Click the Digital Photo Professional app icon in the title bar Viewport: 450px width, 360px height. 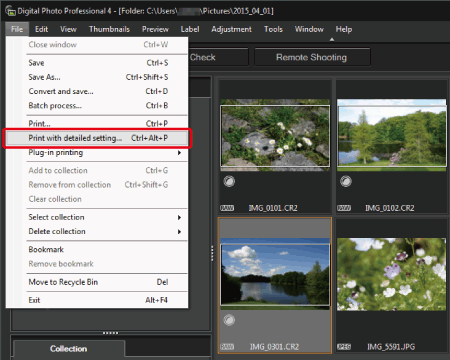click(10, 11)
